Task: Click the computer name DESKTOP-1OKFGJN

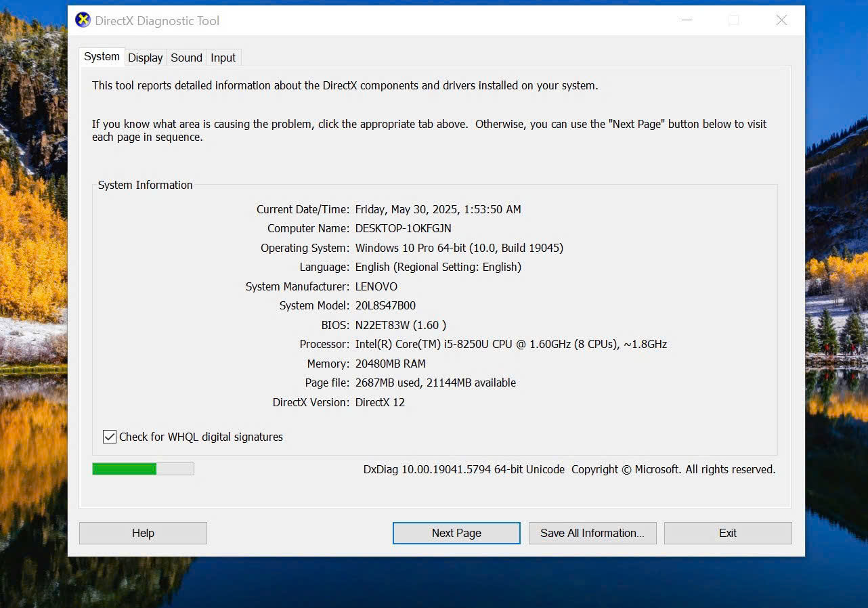Action: pyautogui.click(x=403, y=228)
